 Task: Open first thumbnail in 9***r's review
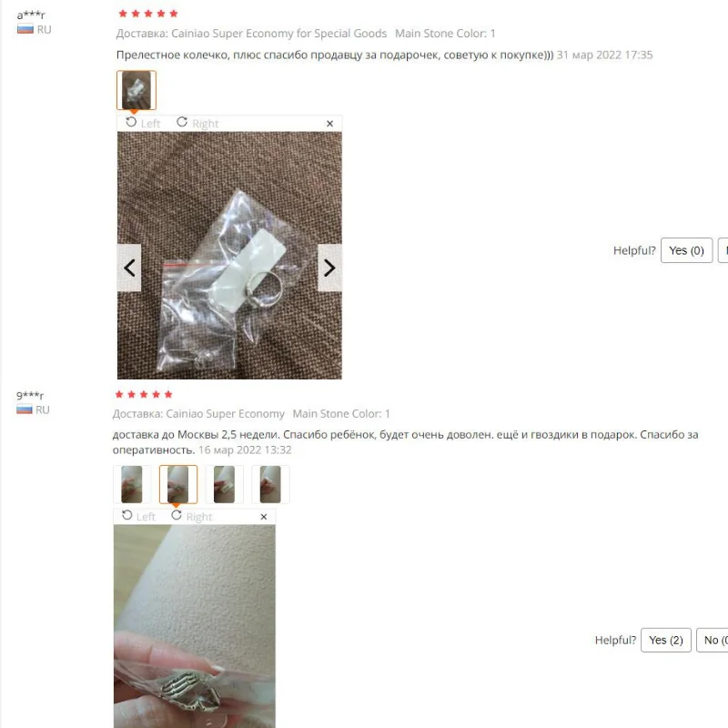tap(132, 484)
